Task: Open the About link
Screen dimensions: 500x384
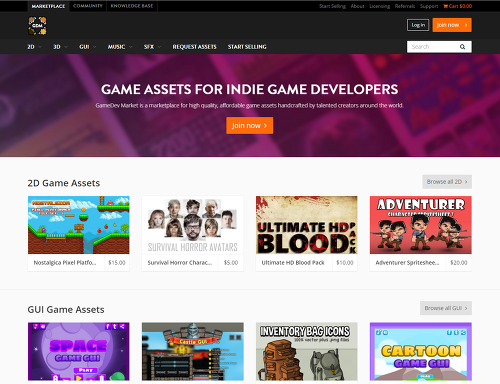Action: tap(357, 6)
